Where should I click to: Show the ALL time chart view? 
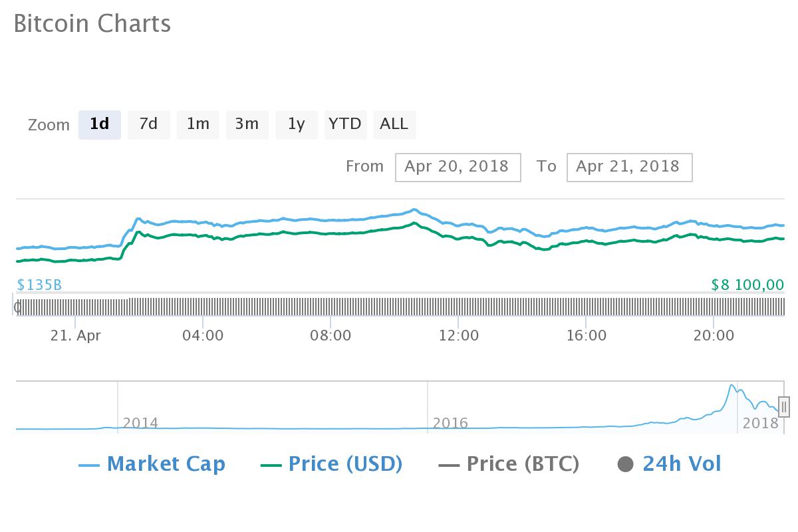(x=394, y=124)
